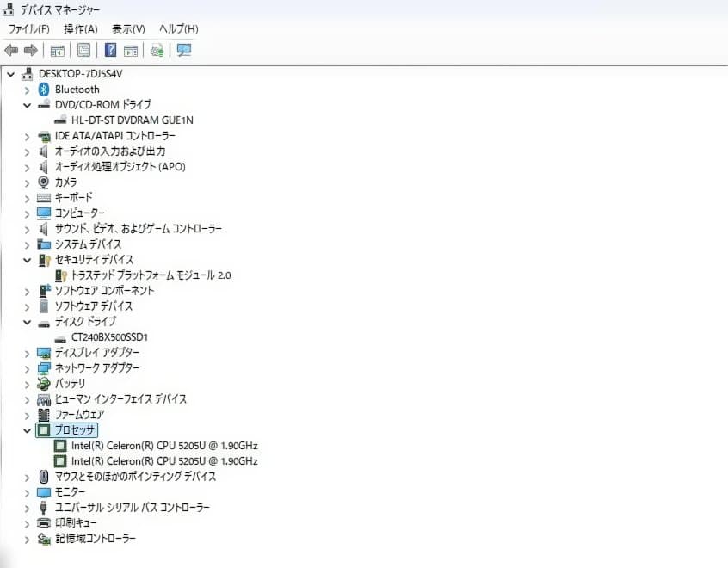The height and width of the screenshot is (568, 728).
Task: Click the Help toolbar icon with question mark
Action: [x=111, y=50]
